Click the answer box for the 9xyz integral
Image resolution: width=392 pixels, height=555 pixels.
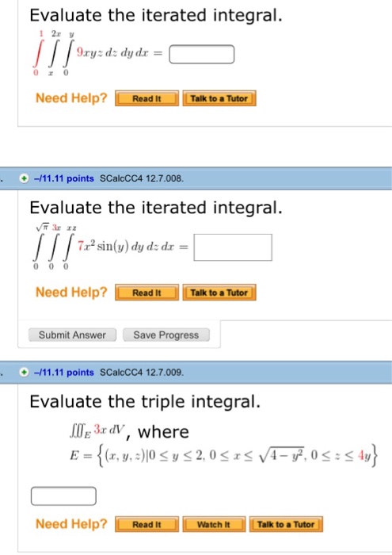(x=201, y=54)
